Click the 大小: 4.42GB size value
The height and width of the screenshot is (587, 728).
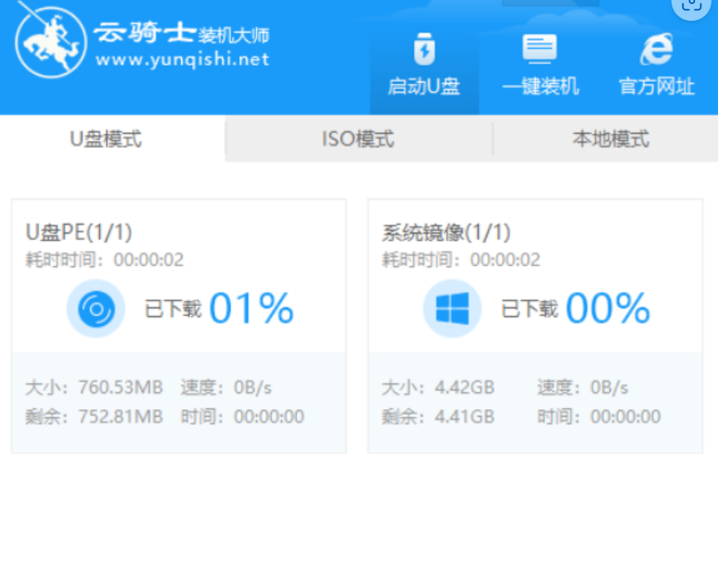438,387
